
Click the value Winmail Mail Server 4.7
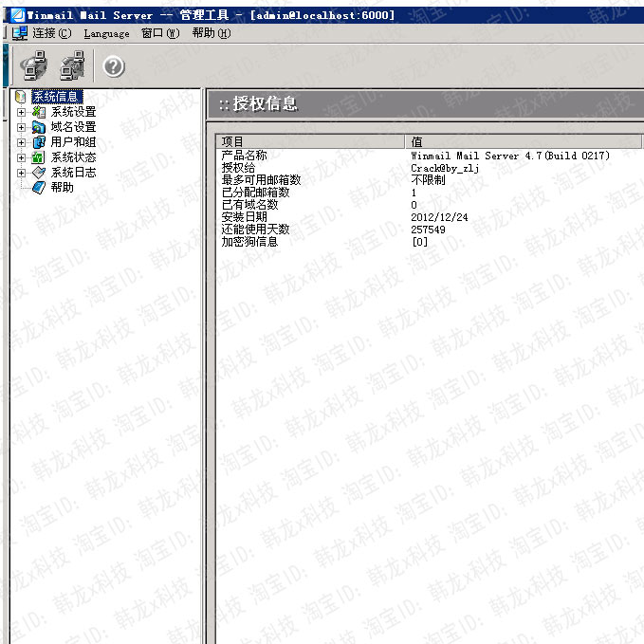[x=510, y=156]
